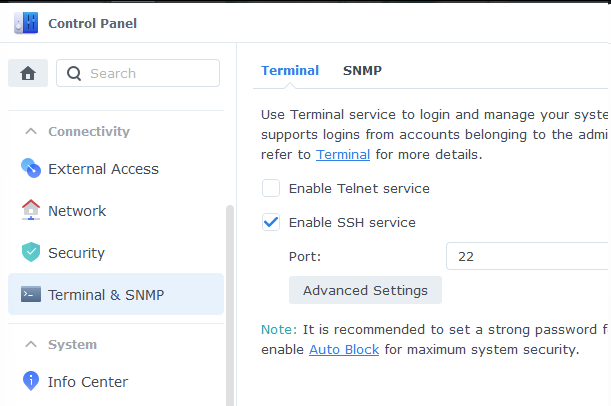Click the Network house icon

click(x=31, y=211)
